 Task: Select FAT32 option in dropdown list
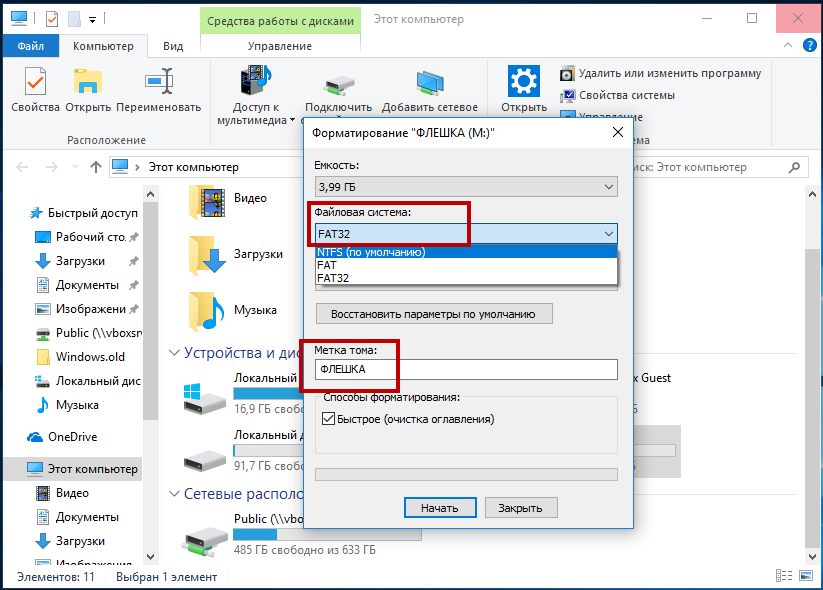(466, 278)
